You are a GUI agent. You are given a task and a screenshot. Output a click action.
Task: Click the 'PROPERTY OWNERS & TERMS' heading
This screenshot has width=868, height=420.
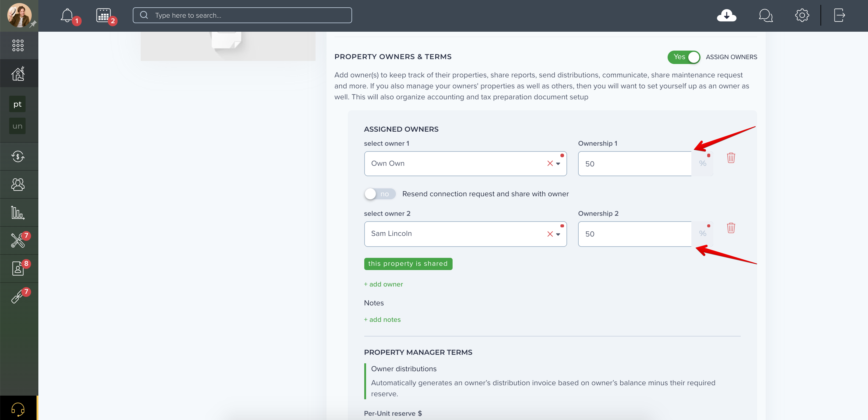point(393,57)
